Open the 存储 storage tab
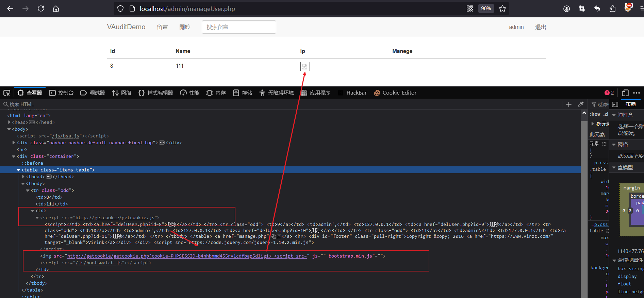 pyautogui.click(x=243, y=93)
